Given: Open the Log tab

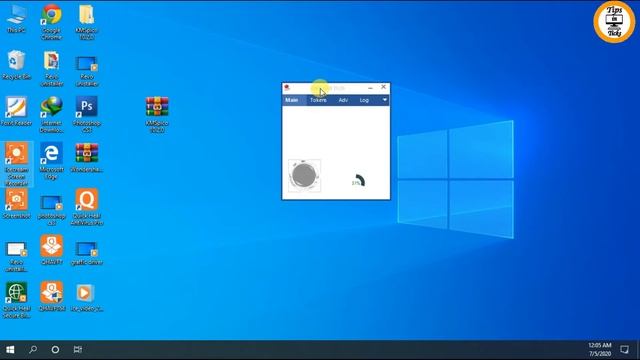Looking at the screenshot, I should 364,100.
